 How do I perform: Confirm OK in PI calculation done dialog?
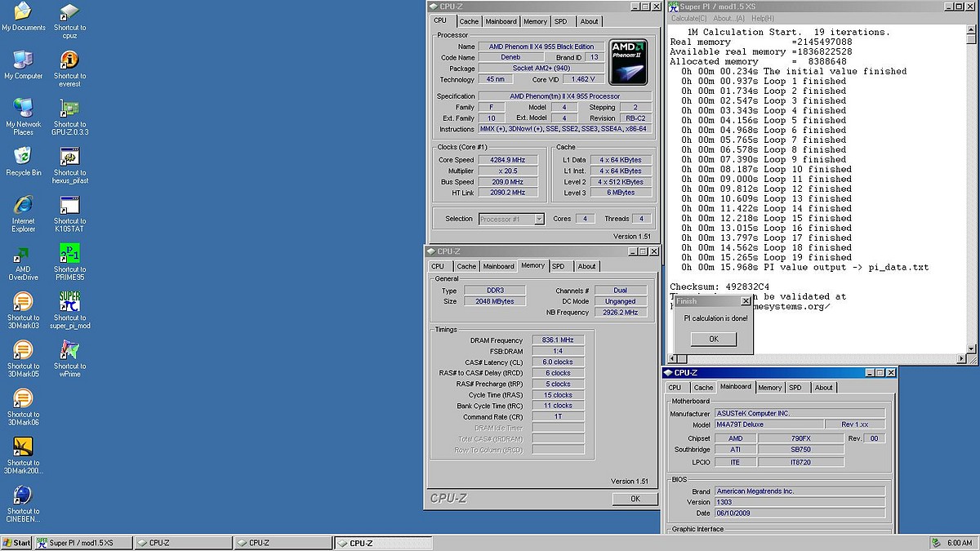coord(713,339)
